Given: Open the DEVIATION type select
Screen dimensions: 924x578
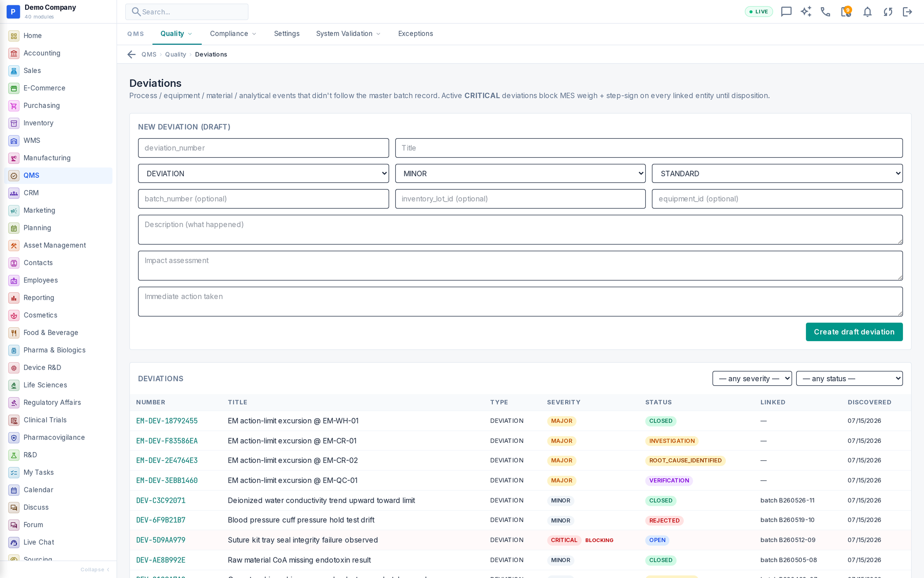Looking at the screenshot, I should [x=263, y=174].
